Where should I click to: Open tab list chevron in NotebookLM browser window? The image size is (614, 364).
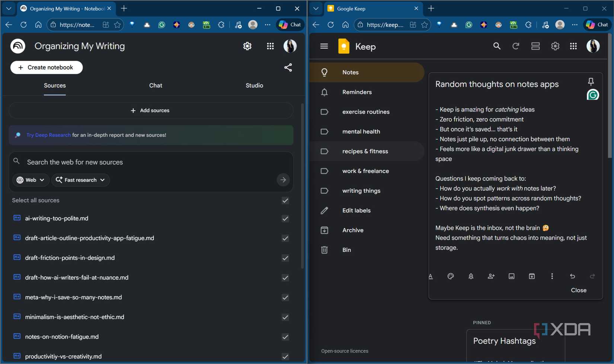pos(9,8)
